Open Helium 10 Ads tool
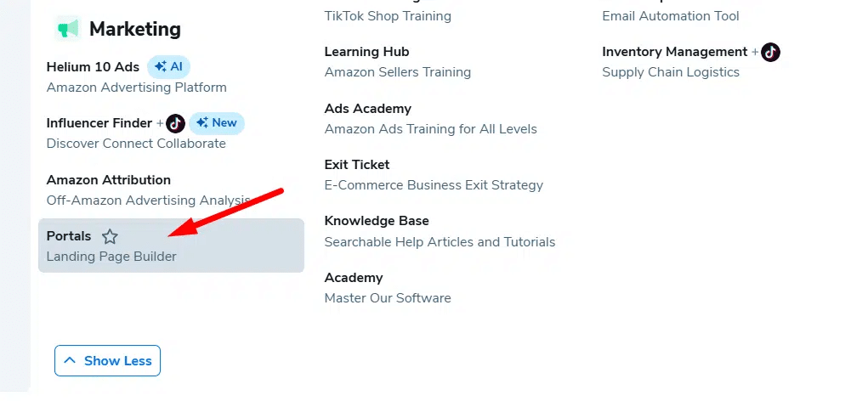The width and height of the screenshot is (868, 401). coord(93,67)
